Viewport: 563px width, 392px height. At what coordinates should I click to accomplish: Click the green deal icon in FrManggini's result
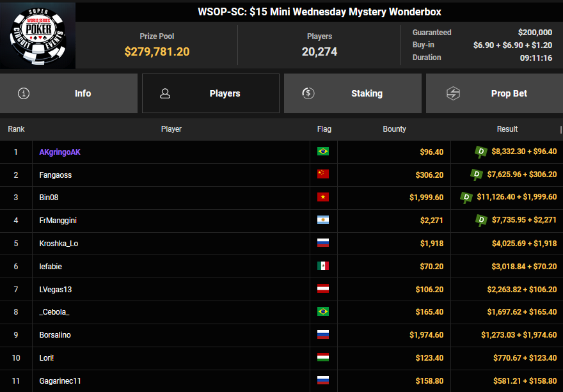tap(481, 221)
